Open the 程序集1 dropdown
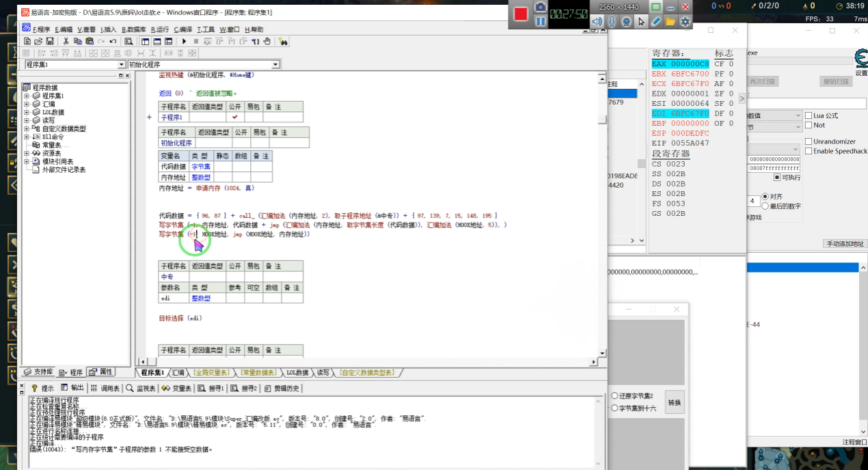 [122, 64]
